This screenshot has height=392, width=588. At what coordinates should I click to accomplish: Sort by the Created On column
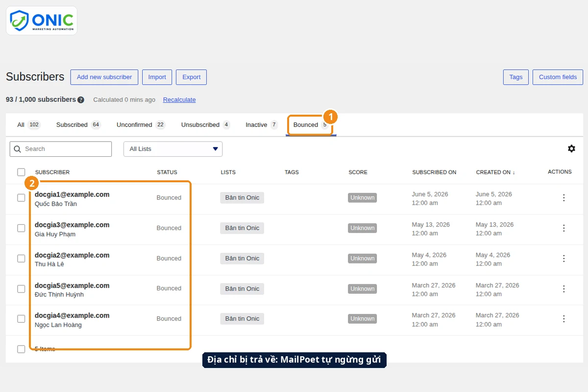tap(495, 172)
